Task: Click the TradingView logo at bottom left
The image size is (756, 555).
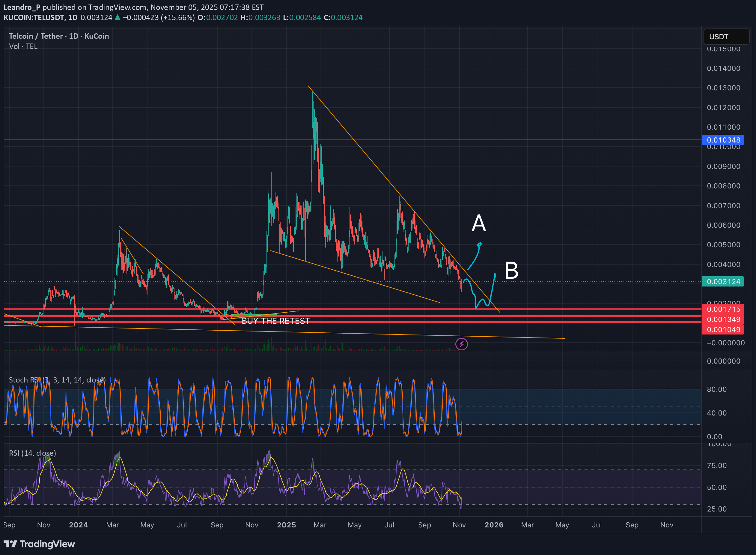Action: point(39,544)
